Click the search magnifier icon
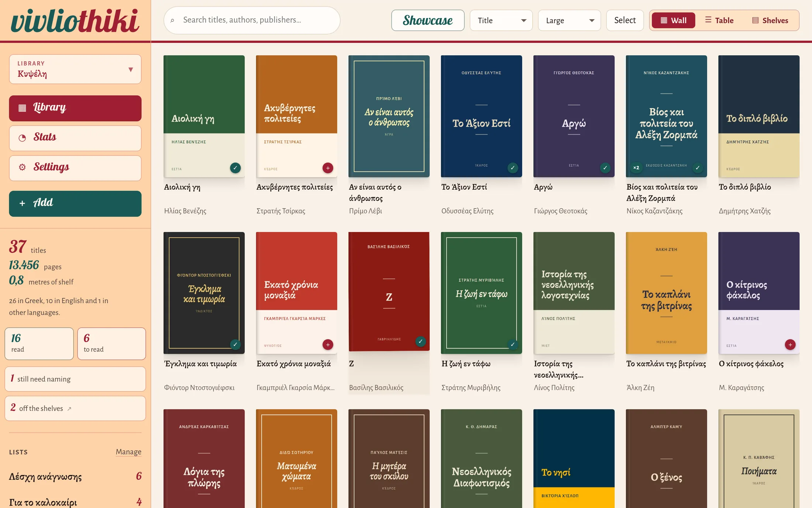 pyautogui.click(x=172, y=20)
